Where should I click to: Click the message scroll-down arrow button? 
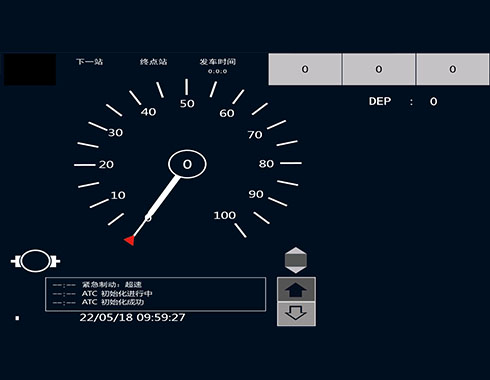pyautogui.click(x=296, y=314)
